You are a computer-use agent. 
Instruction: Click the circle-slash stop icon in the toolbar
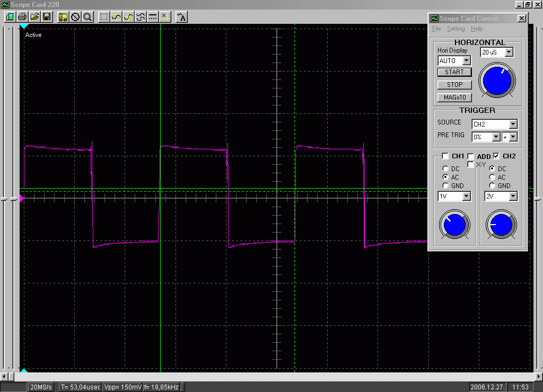(x=75, y=16)
